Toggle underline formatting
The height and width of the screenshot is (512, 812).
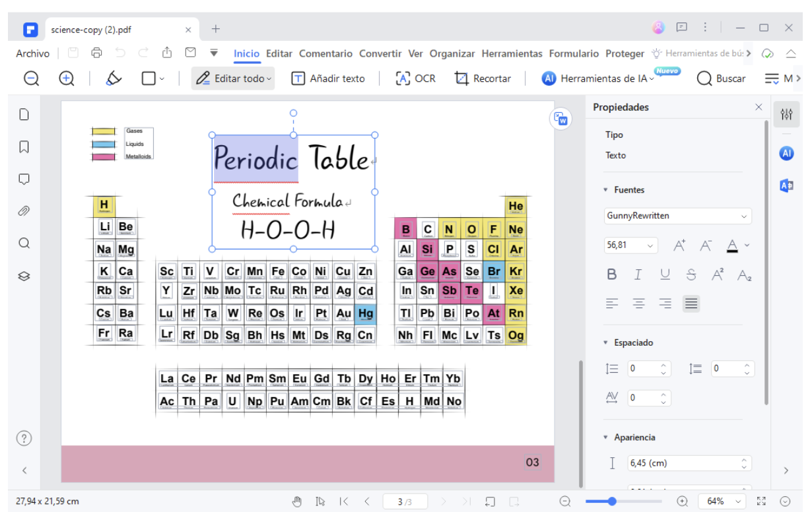pyautogui.click(x=665, y=274)
